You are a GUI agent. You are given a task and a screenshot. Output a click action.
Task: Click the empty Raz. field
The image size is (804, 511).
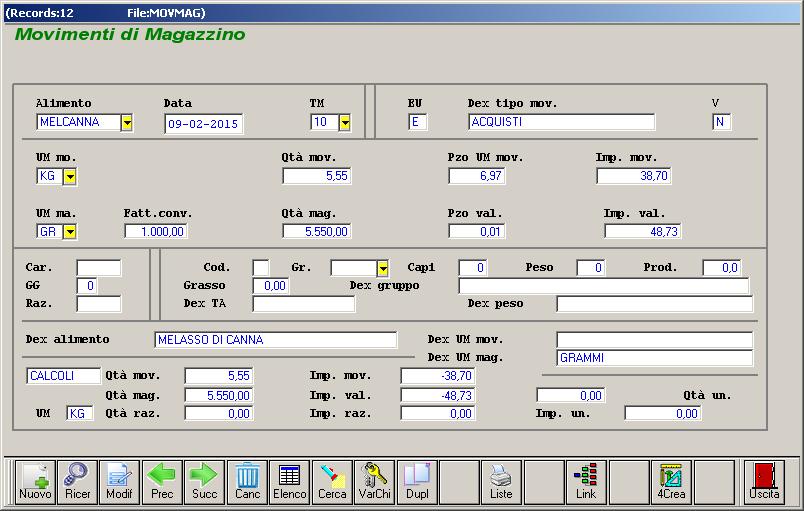pyautogui.click(x=99, y=303)
